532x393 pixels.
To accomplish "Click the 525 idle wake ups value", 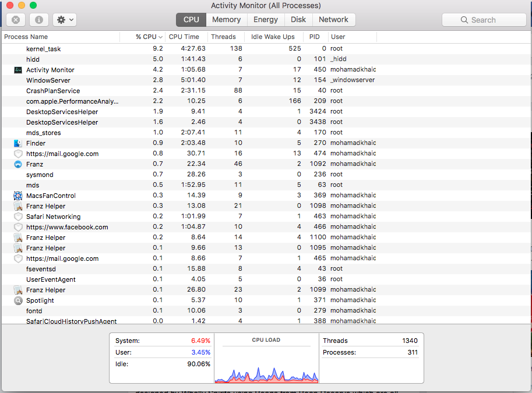I will pyautogui.click(x=295, y=48).
